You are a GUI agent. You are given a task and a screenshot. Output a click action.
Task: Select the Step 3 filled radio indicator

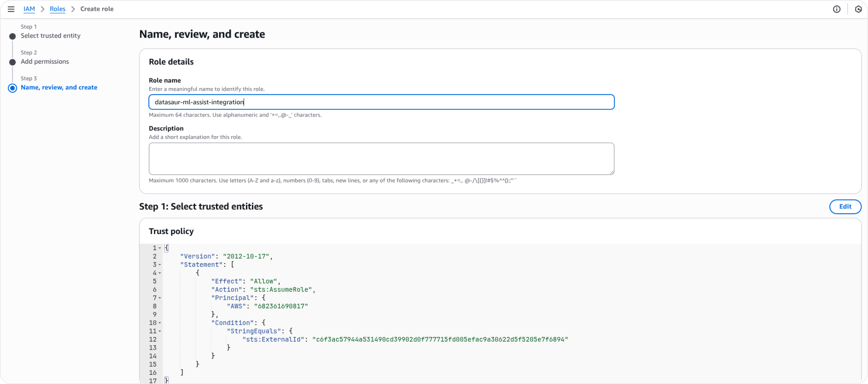[12, 88]
